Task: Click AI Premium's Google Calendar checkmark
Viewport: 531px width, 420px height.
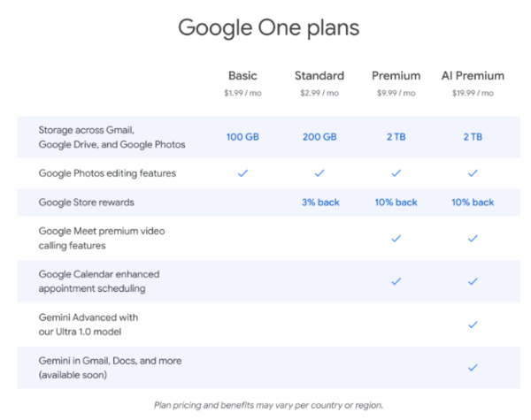Action: [473, 281]
